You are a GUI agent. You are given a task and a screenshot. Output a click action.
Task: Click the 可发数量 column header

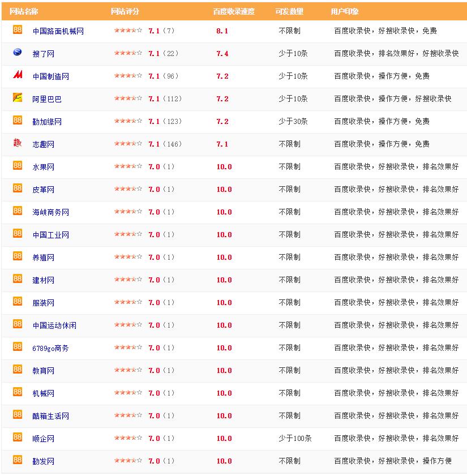click(x=289, y=11)
